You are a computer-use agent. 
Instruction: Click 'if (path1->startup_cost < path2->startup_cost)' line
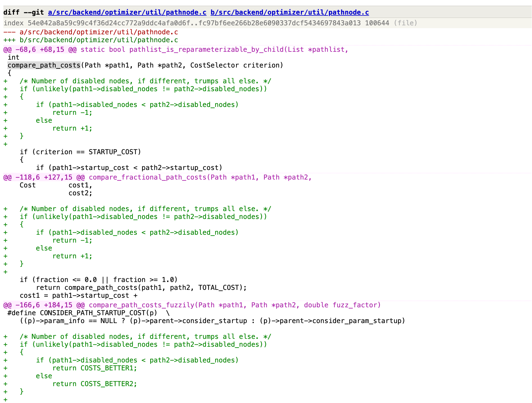[129, 168]
